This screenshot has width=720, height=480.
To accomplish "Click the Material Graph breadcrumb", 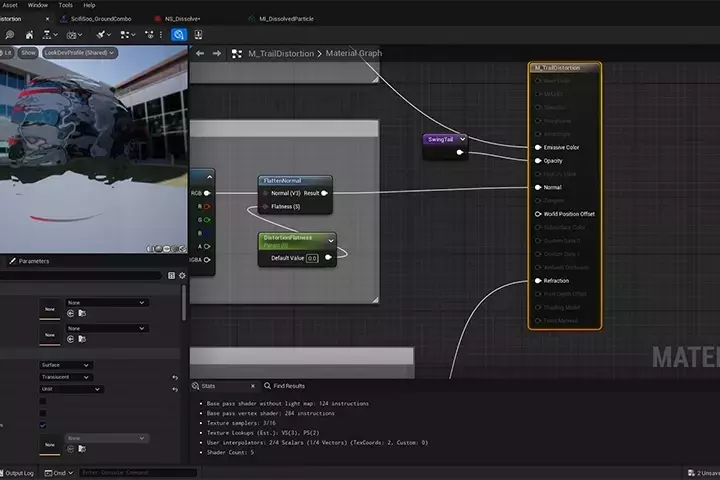I will (x=354, y=53).
